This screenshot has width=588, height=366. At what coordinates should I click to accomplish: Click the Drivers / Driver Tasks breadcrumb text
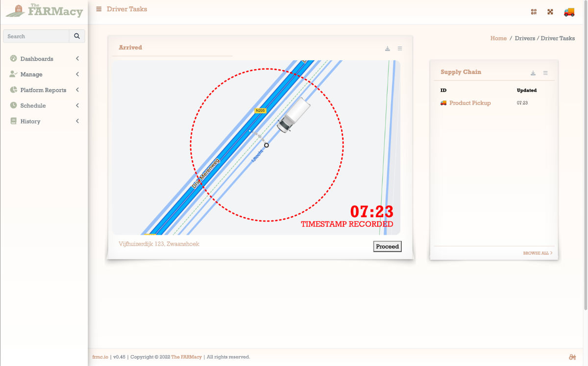click(x=545, y=38)
